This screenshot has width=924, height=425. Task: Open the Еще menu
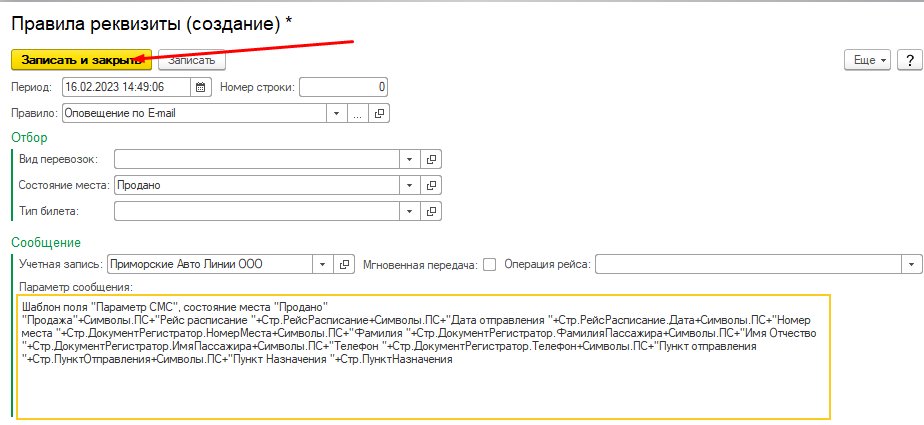coord(867,60)
